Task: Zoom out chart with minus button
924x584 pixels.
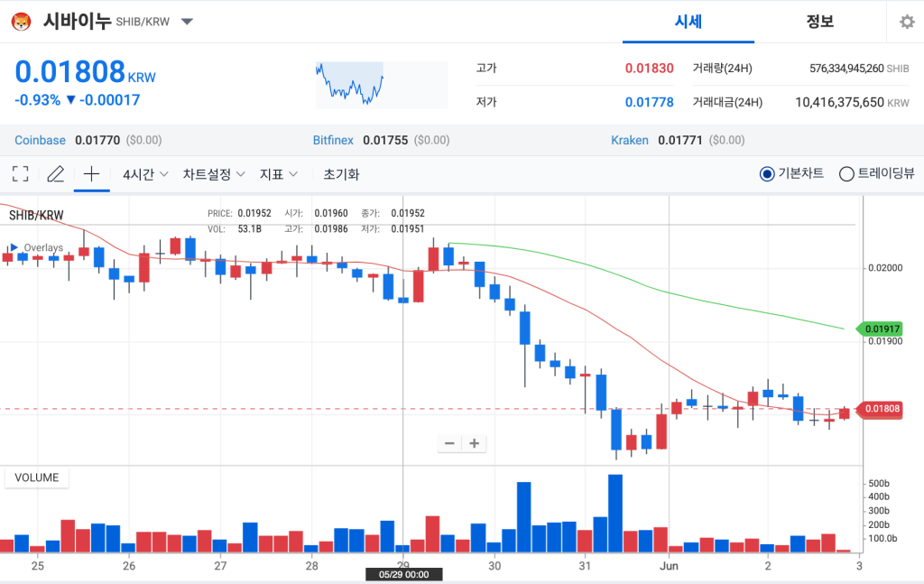Action: [x=449, y=443]
